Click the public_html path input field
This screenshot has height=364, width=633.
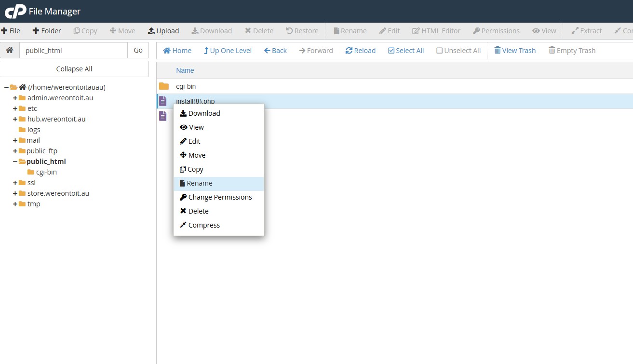pyautogui.click(x=73, y=50)
